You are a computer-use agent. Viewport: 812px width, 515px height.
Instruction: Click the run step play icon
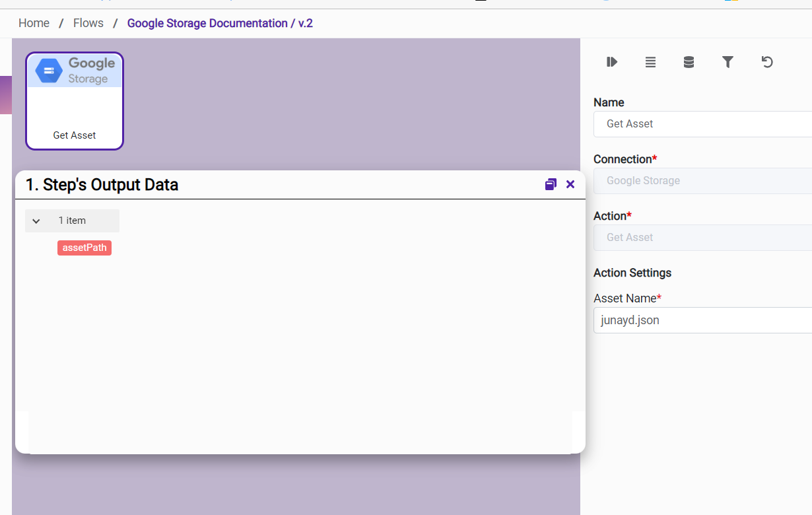pos(612,62)
